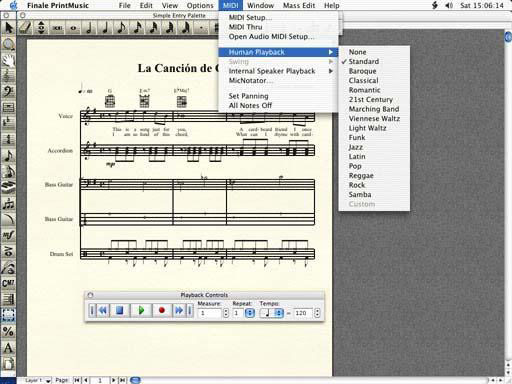512x384 pixels.
Task: Choose Classical playback style
Action: [x=374, y=80]
